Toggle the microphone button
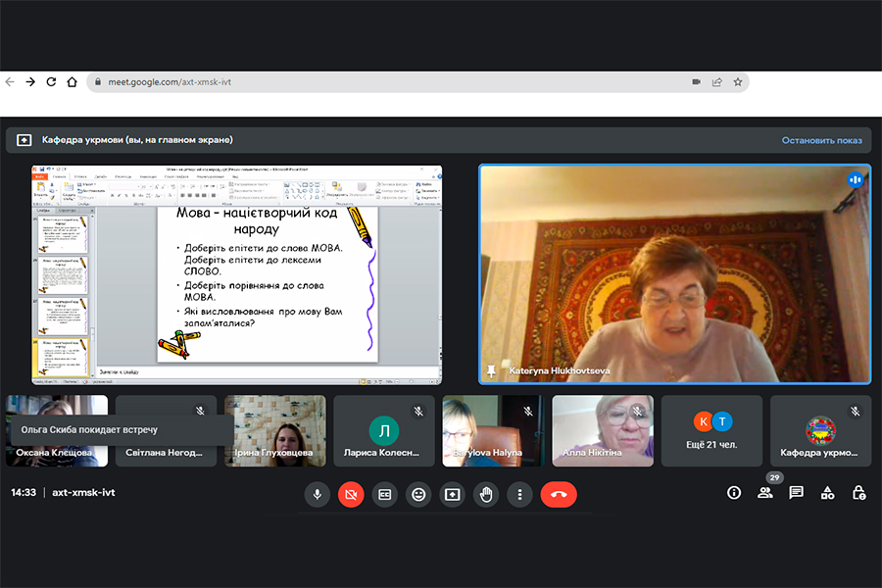 318,495
